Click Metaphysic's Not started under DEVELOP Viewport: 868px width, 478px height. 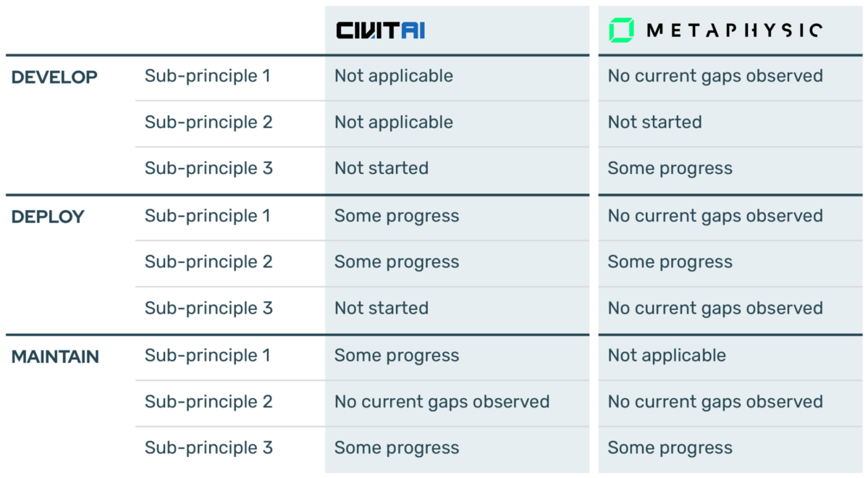tap(655, 122)
